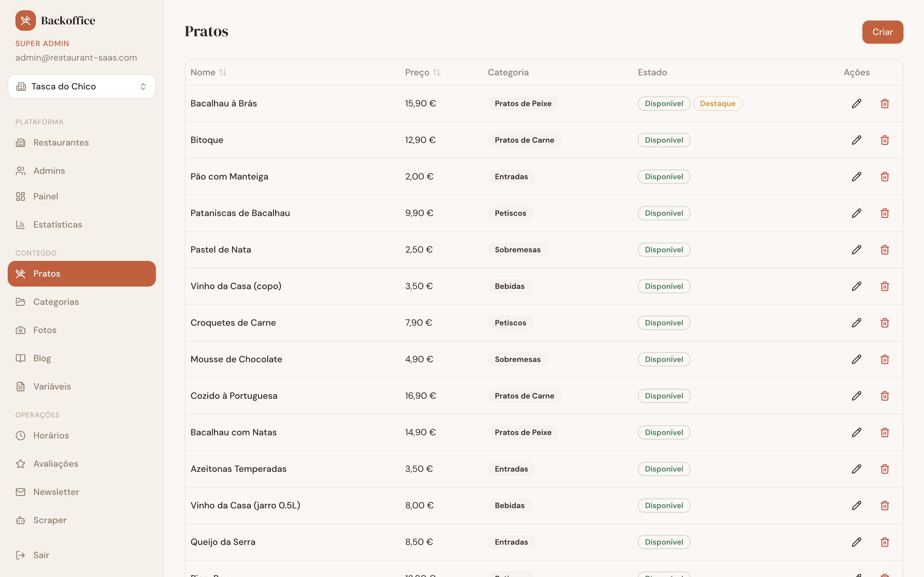Open the Admins section via its people icon
Viewport: 924px width, 577px height.
pyautogui.click(x=21, y=171)
